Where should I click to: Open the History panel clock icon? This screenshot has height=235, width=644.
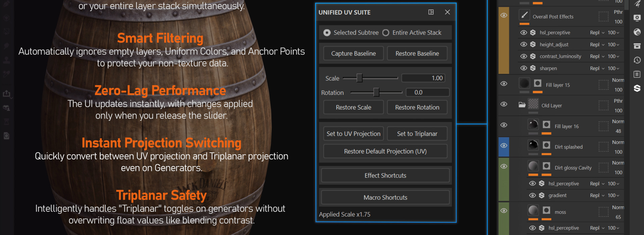coord(637,60)
